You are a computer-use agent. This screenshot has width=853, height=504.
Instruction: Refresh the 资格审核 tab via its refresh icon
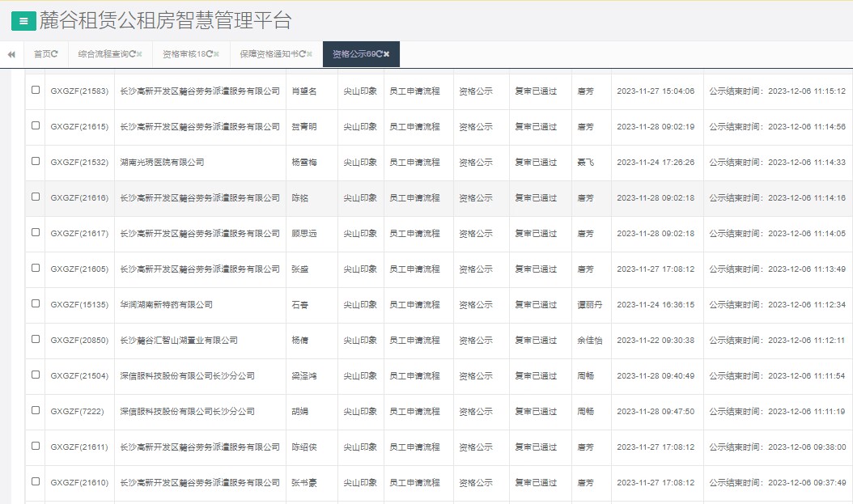click(209, 55)
